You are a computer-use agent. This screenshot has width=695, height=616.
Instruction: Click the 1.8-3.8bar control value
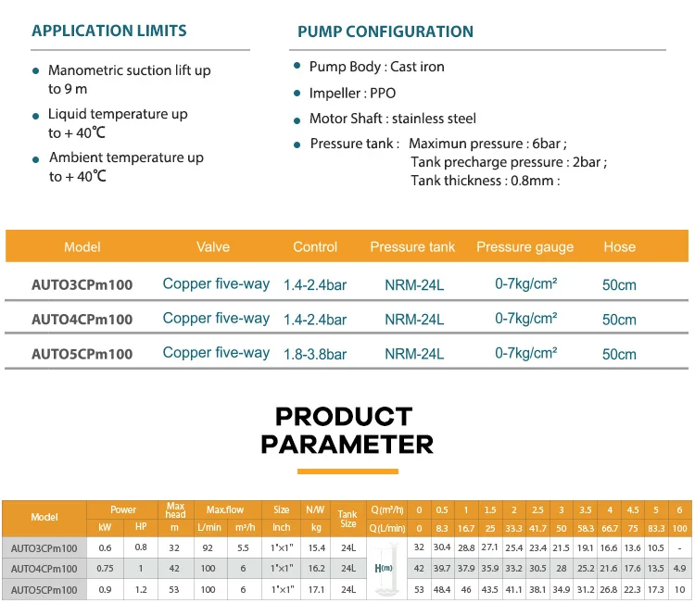click(x=315, y=354)
